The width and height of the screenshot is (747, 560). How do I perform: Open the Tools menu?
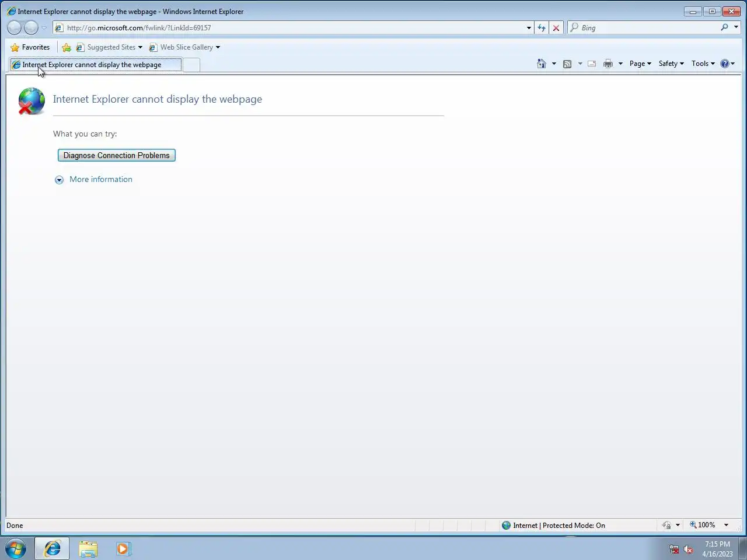coord(703,64)
